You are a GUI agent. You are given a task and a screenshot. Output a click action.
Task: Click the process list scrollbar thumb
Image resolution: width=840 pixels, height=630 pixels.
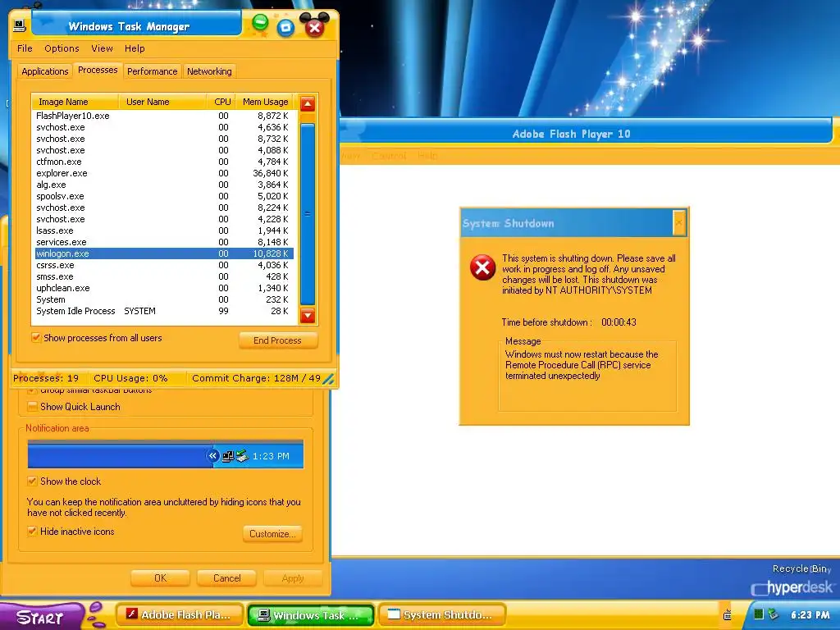click(308, 214)
